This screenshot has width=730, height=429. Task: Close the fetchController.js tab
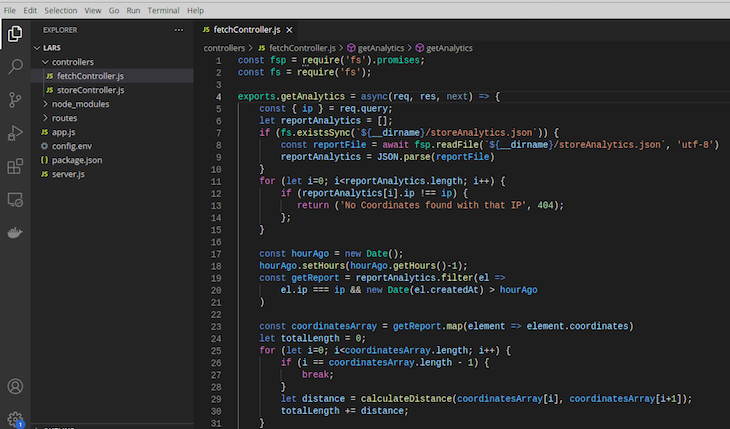click(x=290, y=30)
